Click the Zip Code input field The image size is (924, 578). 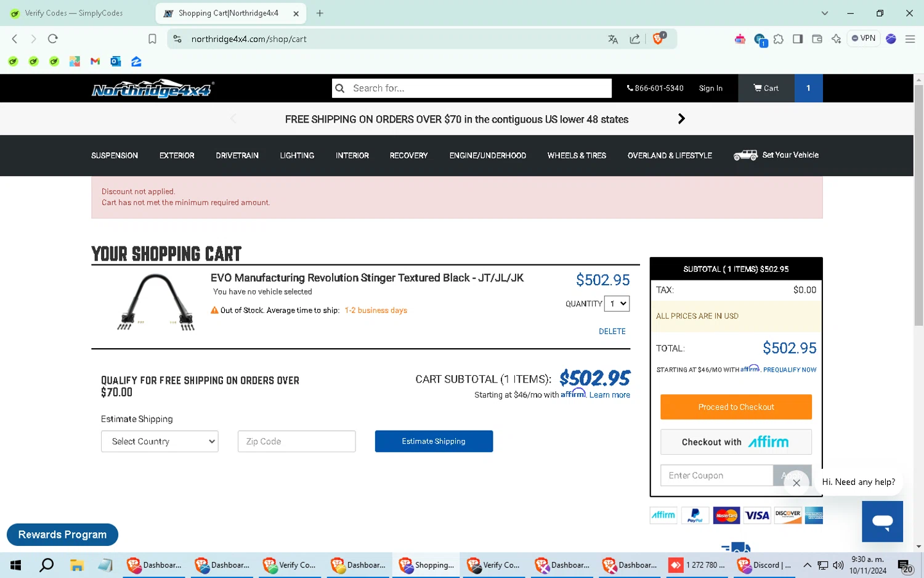tap(296, 441)
